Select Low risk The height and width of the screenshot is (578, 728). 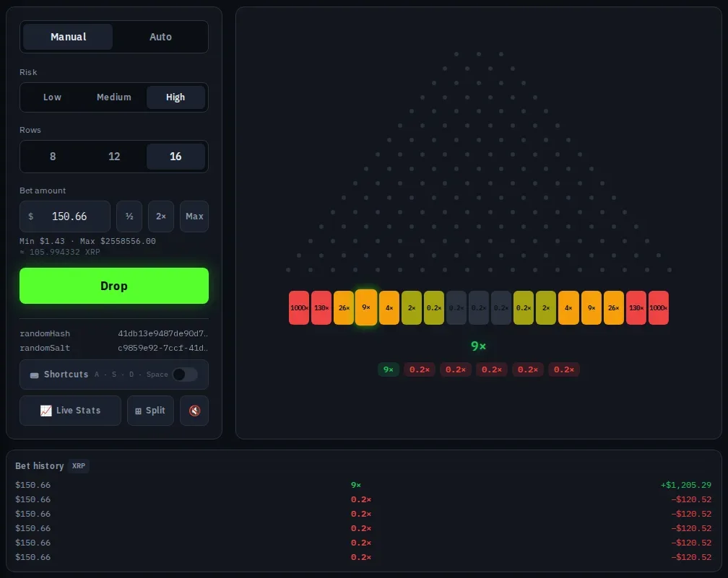point(52,97)
